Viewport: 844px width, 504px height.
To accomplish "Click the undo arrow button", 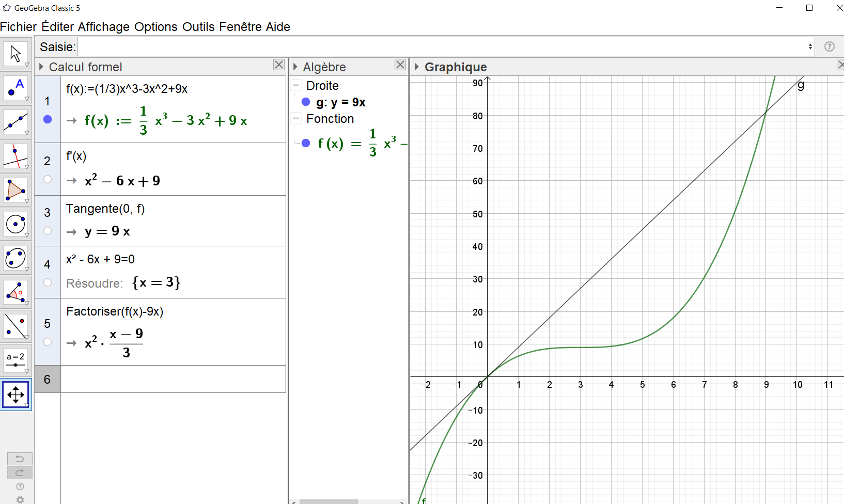I will pos(20,459).
